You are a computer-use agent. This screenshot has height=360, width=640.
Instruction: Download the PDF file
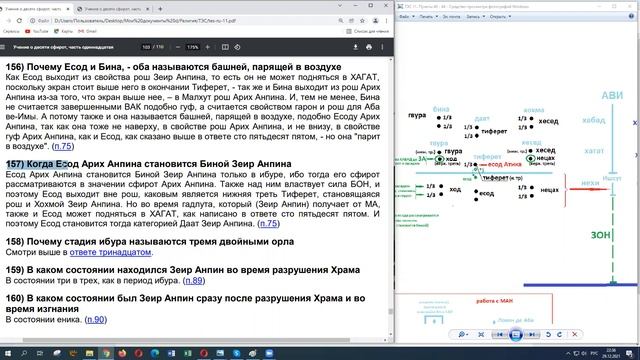[x=356, y=47]
